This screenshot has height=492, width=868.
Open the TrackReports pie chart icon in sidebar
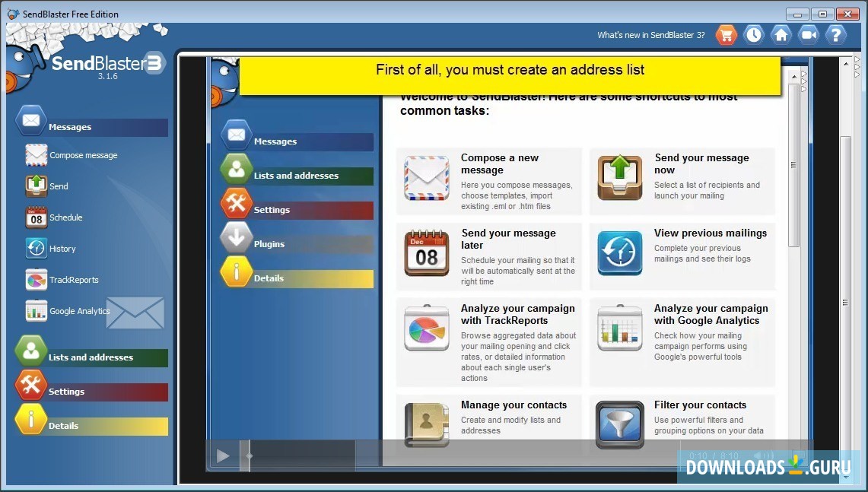tap(36, 280)
